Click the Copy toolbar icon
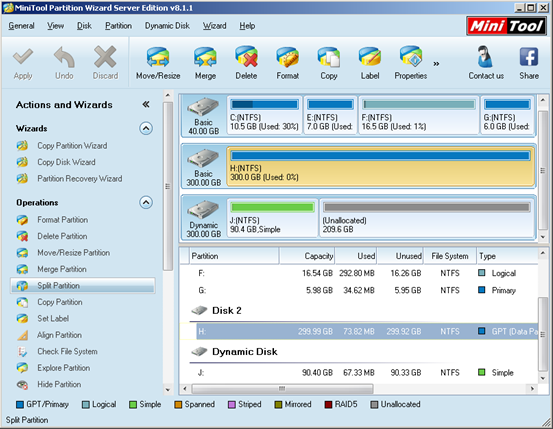The width and height of the screenshot is (553, 429). pos(329,57)
